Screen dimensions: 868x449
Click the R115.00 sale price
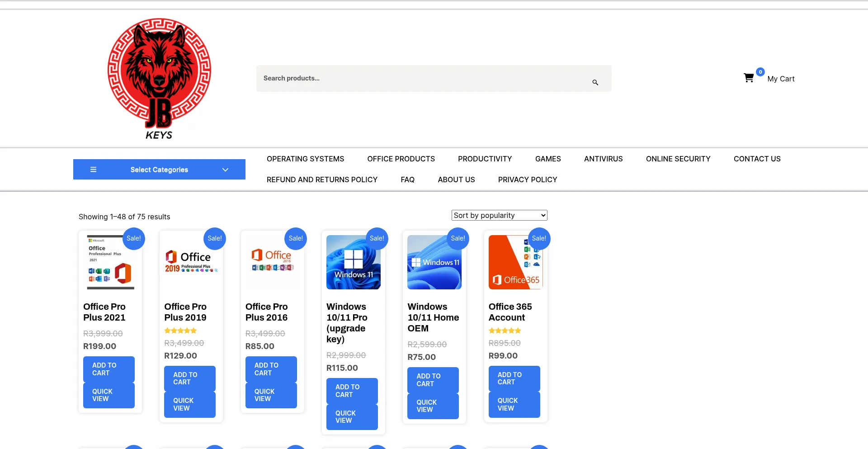342,368
